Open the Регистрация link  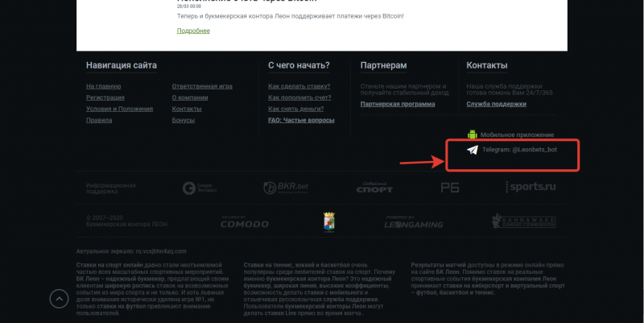105,97
